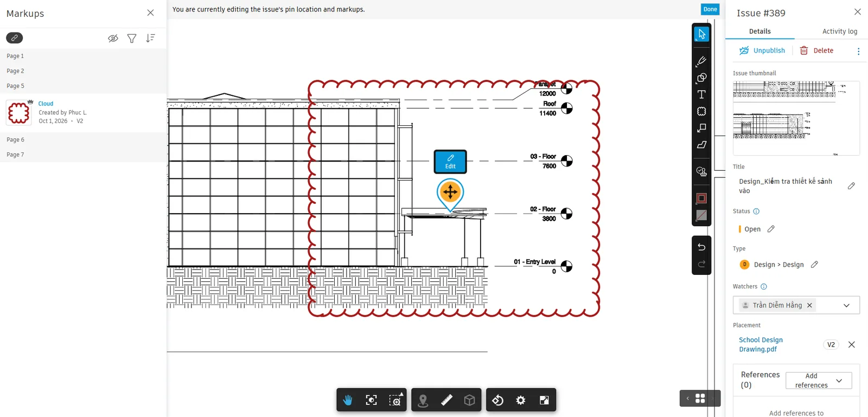Redo the markup action
The image size is (868, 417).
click(701, 264)
